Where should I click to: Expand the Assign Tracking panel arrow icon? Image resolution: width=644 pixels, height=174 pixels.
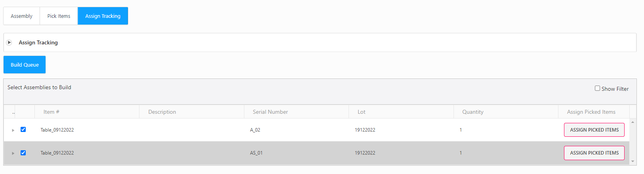pos(9,42)
